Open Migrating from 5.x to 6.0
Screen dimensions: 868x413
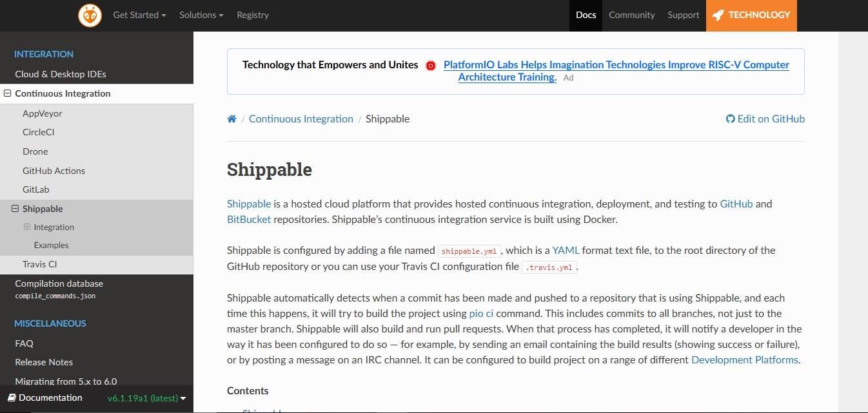click(66, 381)
